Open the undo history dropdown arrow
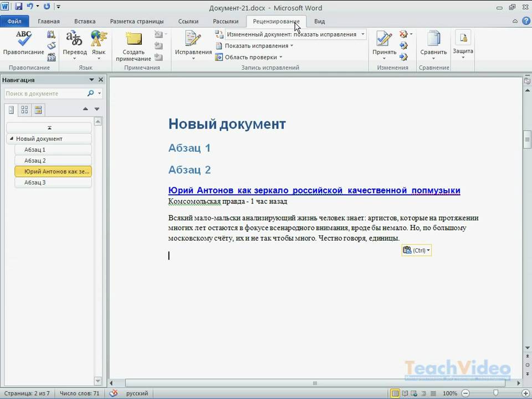The height and width of the screenshot is (399, 532). click(x=37, y=7)
